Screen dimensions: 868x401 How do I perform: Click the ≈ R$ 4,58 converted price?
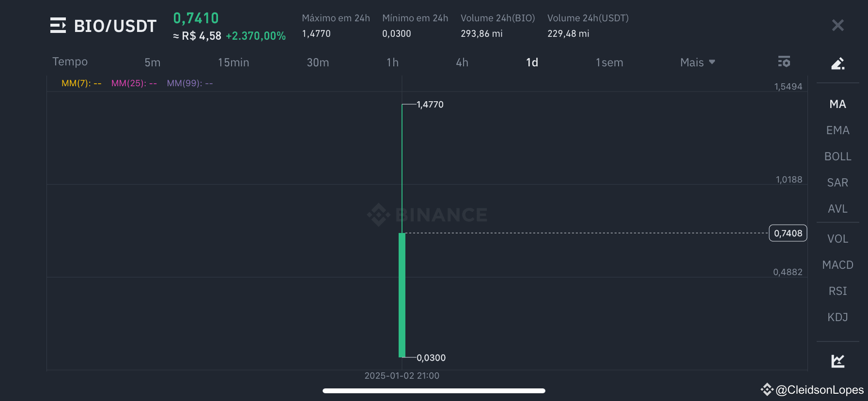click(197, 36)
